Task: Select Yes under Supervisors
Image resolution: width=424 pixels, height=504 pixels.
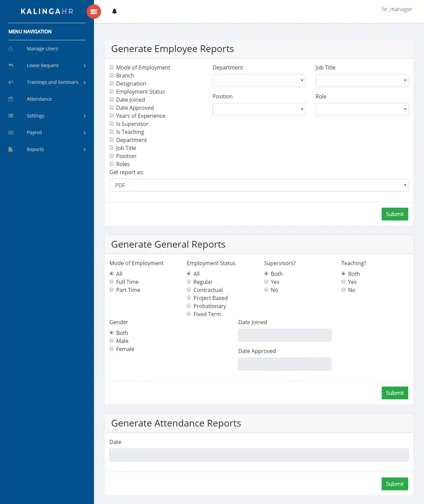Action: [x=266, y=282]
